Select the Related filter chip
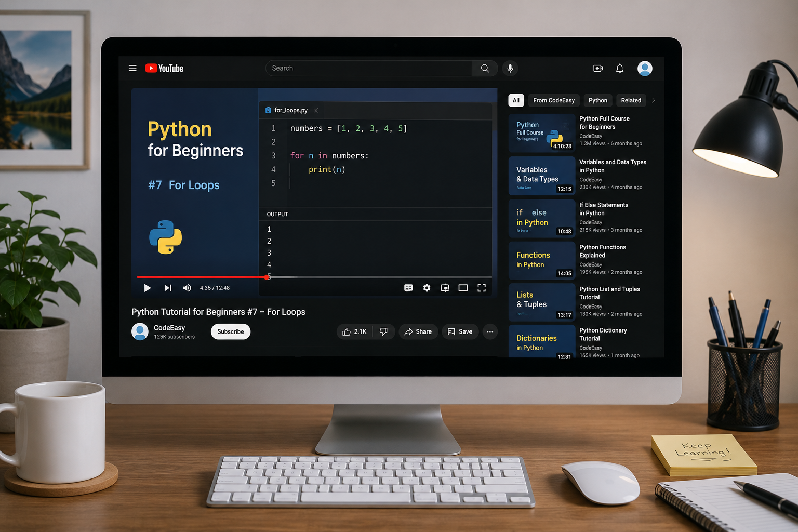 pyautogui.click(x=631, y=100)
